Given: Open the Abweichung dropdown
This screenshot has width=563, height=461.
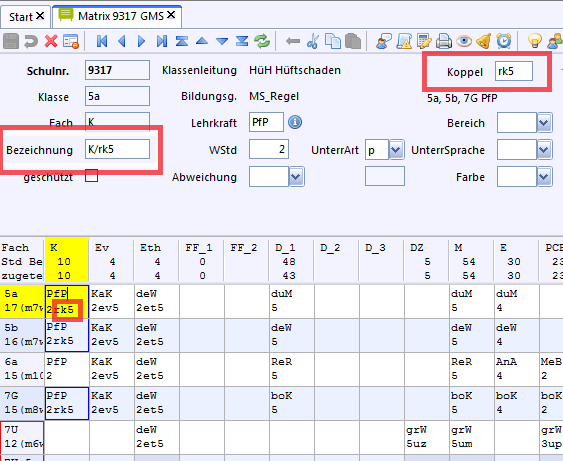Looking at the screenshot, I should pyautogui.click(x=296, y=177).
